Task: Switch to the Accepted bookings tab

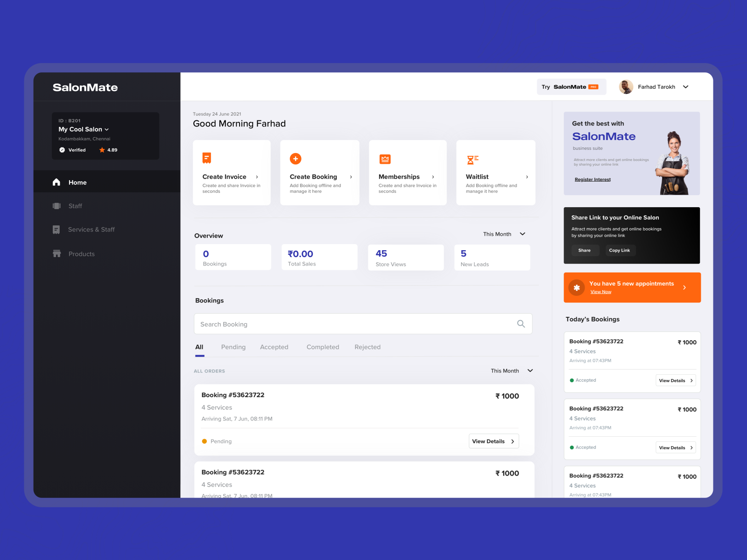Action: click(x=274, y=347)
